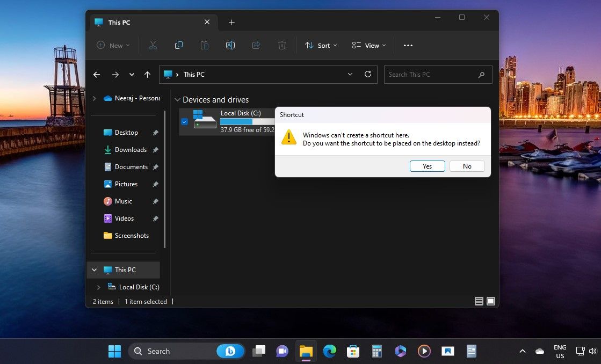Untick the checkbox on Local Disk (C:)

[184, 121]
